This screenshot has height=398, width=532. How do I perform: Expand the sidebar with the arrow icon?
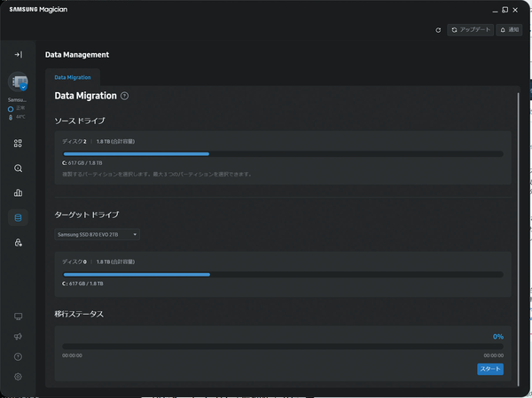click(19, 54)
